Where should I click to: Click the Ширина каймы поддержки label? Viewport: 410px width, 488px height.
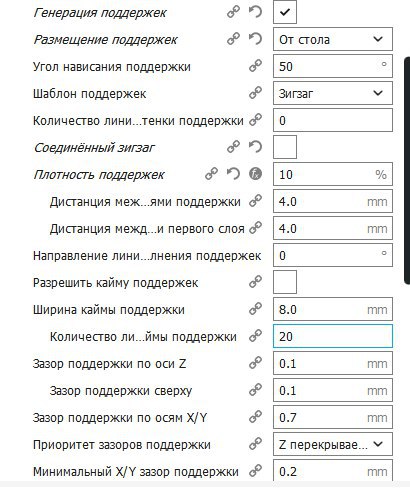coord(109,310)
